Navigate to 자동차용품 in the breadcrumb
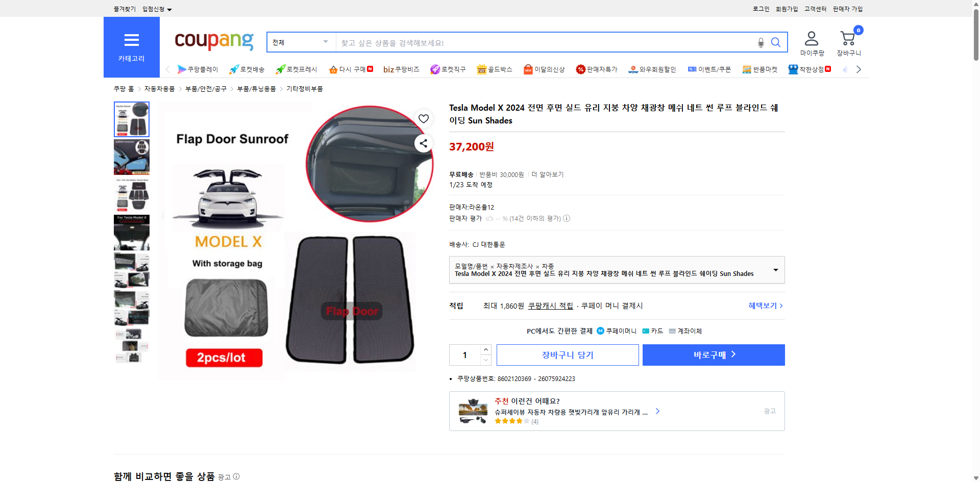 point(159,88)
